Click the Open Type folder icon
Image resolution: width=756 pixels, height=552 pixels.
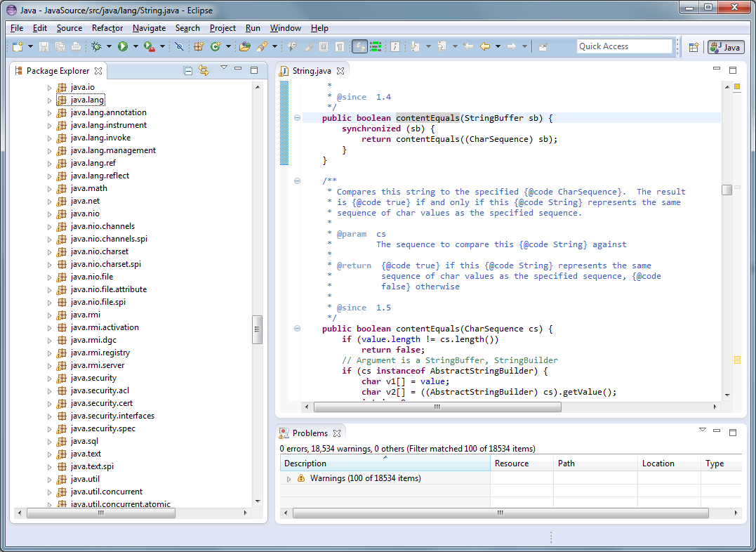[244, 46]
